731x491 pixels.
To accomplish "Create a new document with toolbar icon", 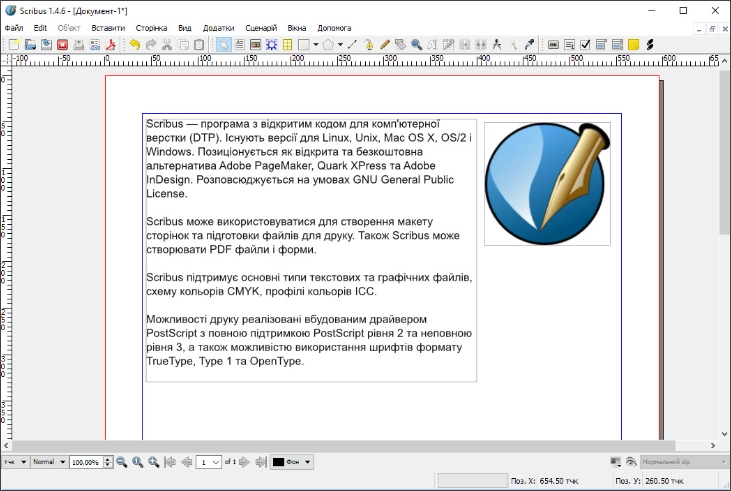I will click(x=14, y=45).
